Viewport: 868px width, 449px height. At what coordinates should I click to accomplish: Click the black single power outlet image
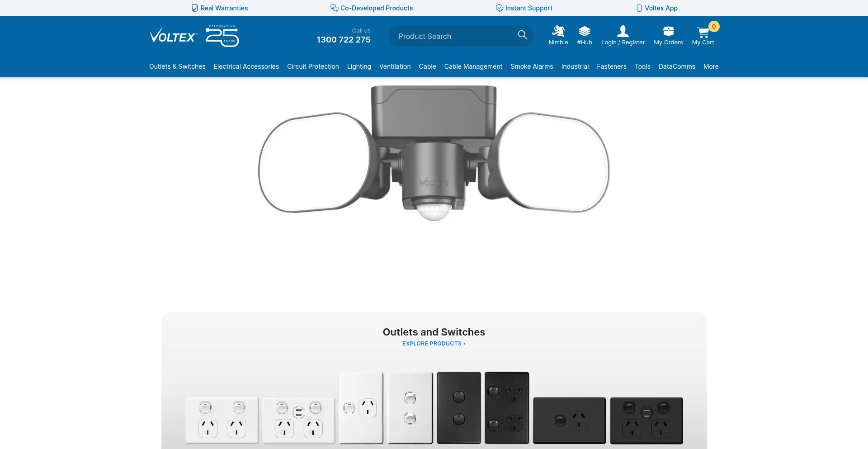tap(570, 421)
